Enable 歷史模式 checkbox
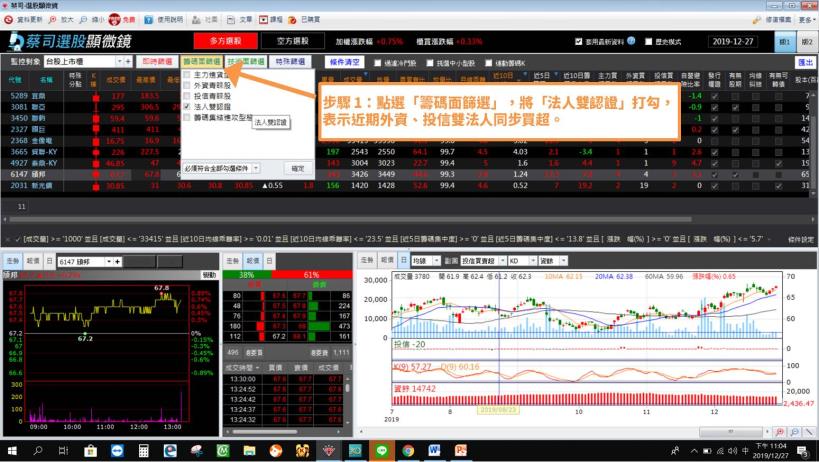This screenshot has height=462, width=819. click(x=648, y=42)
